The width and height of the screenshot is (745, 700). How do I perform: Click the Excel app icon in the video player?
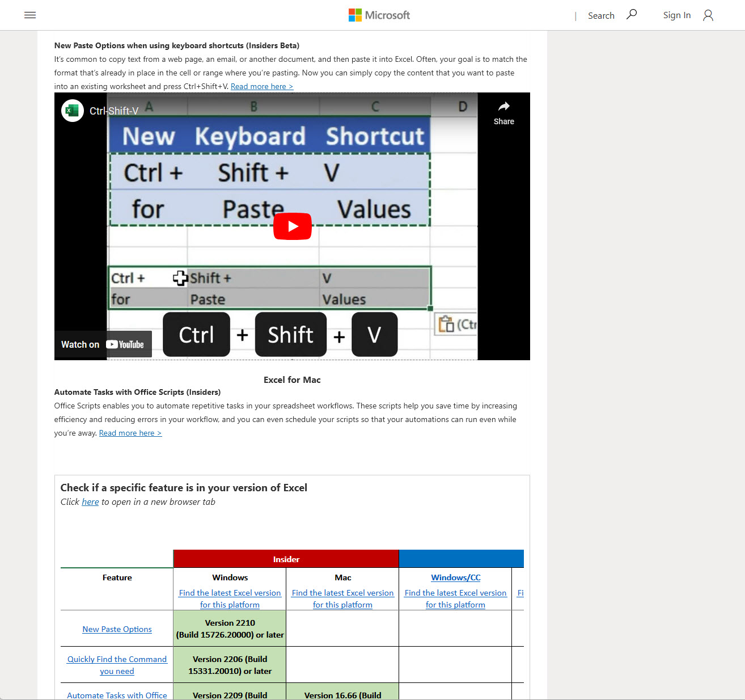coord(72,111)
